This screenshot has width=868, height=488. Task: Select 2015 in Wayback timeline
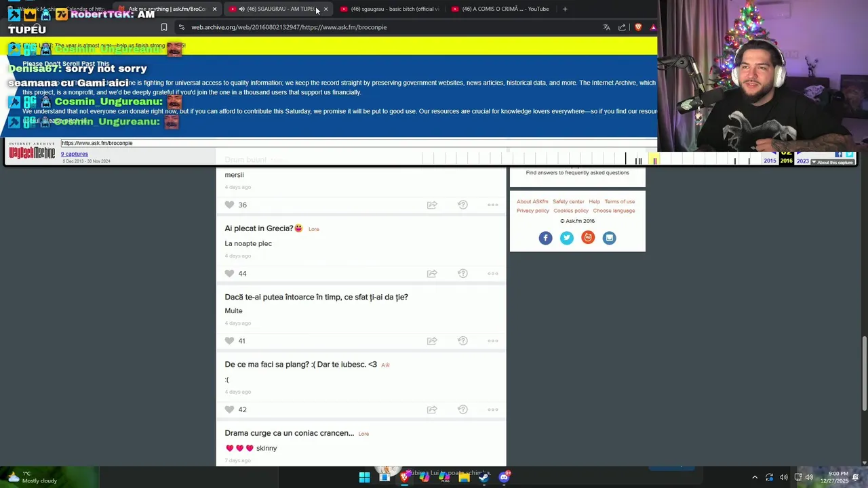770,161
